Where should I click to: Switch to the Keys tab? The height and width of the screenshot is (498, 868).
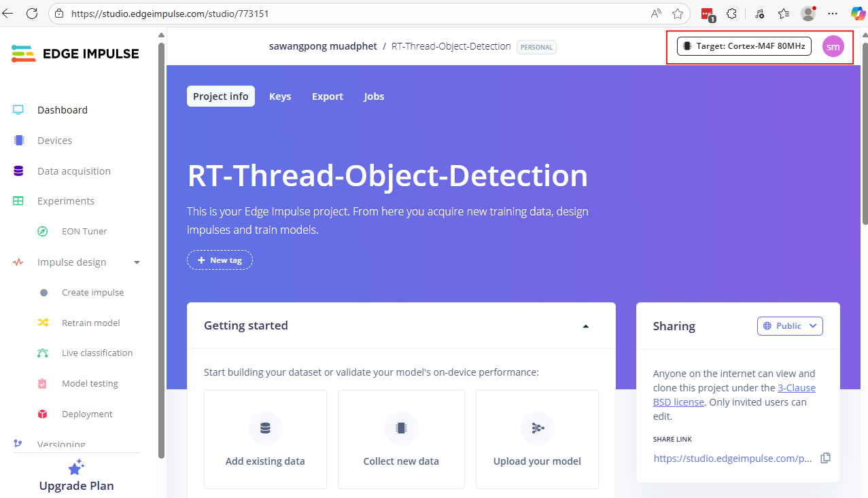click(280, 96)
